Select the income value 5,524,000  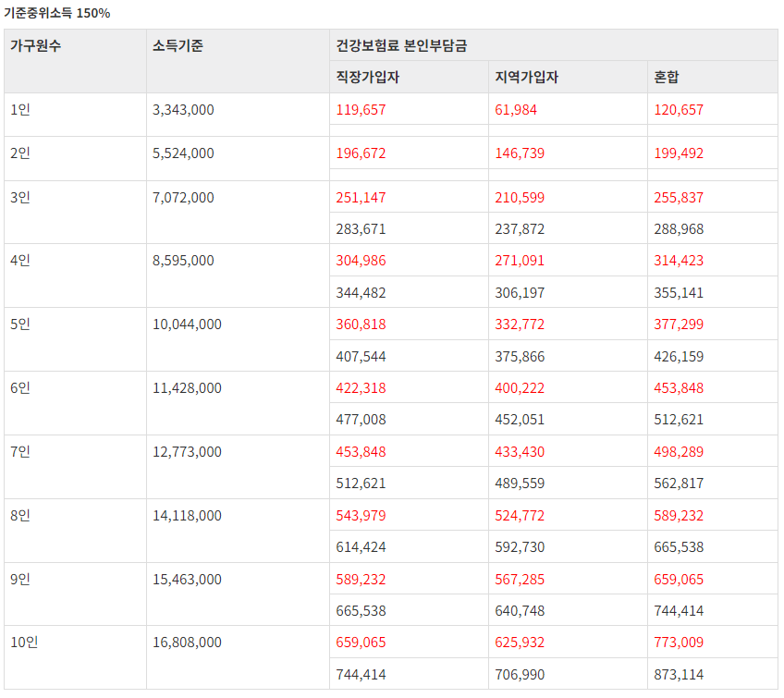[x=183, y=153]
